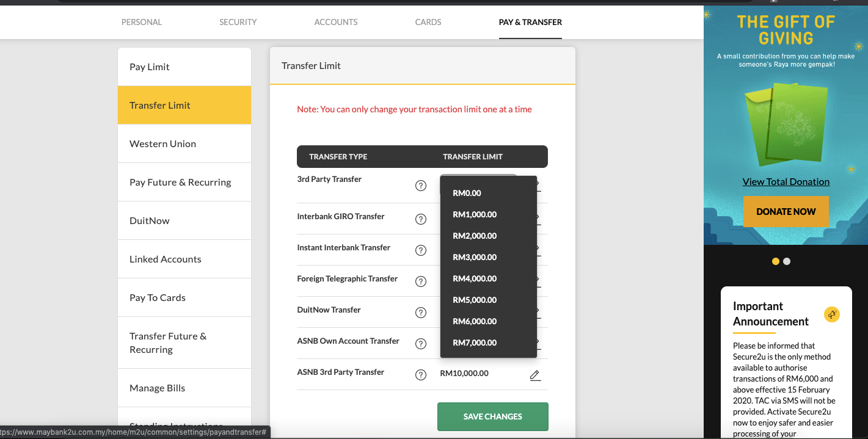Open help info for Instant Interbank Transfer
Screen dimensions: 868x439
tap(421, 250)
